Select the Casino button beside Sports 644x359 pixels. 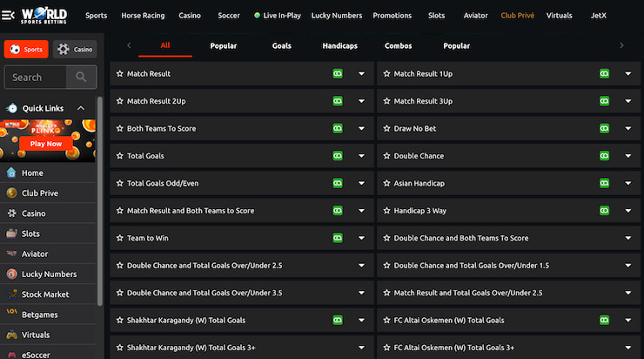point(75,50)
